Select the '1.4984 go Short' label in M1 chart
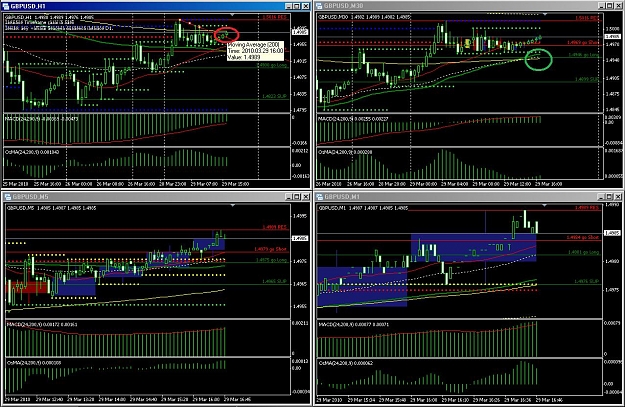This screenshot has height=407, width=625. point(583,237)
